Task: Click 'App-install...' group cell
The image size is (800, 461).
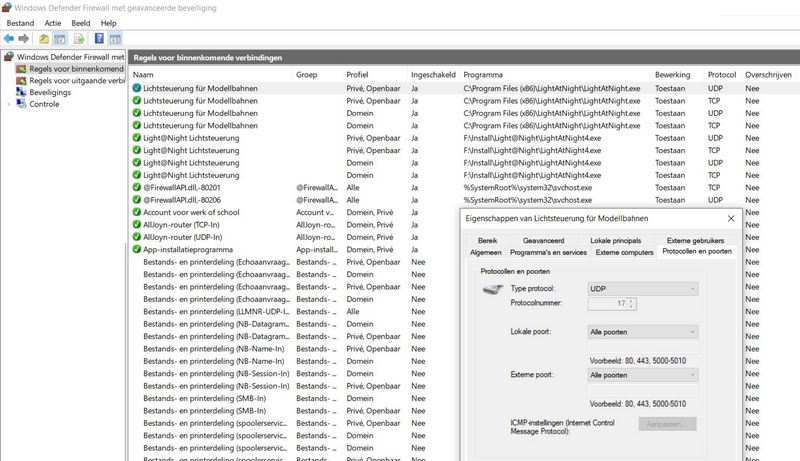Action: click(x=317, y=249)
